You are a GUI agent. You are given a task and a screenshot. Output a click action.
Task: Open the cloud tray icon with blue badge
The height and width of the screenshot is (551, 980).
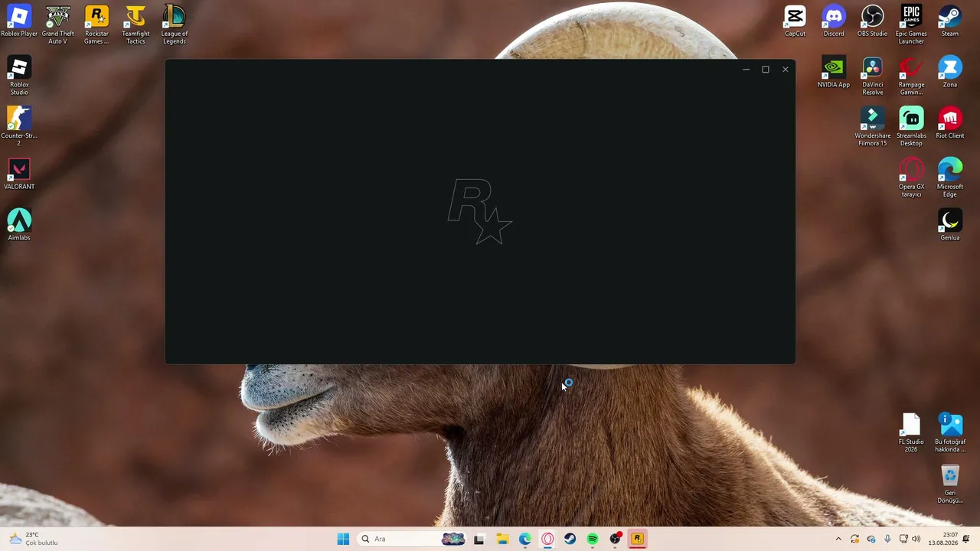[x=871, y=539]
